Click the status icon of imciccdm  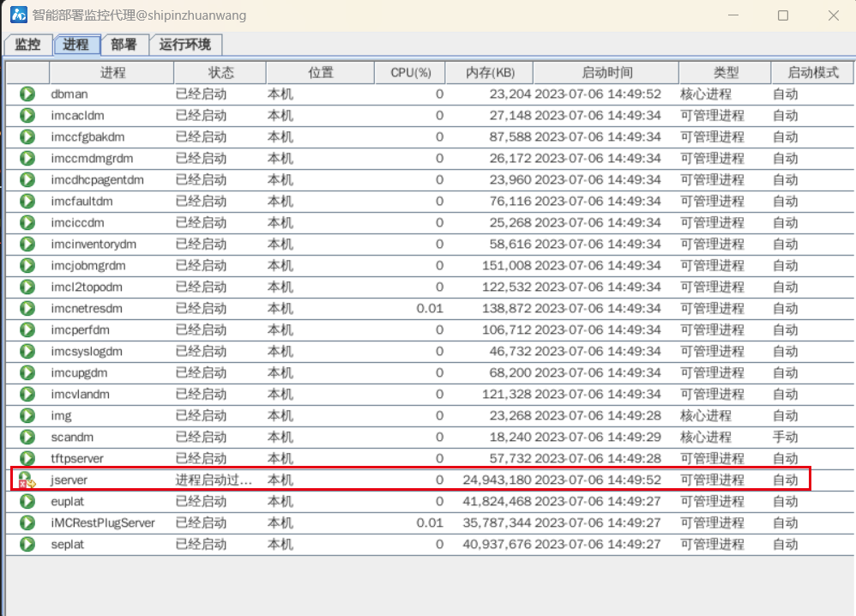coord(27,222)
